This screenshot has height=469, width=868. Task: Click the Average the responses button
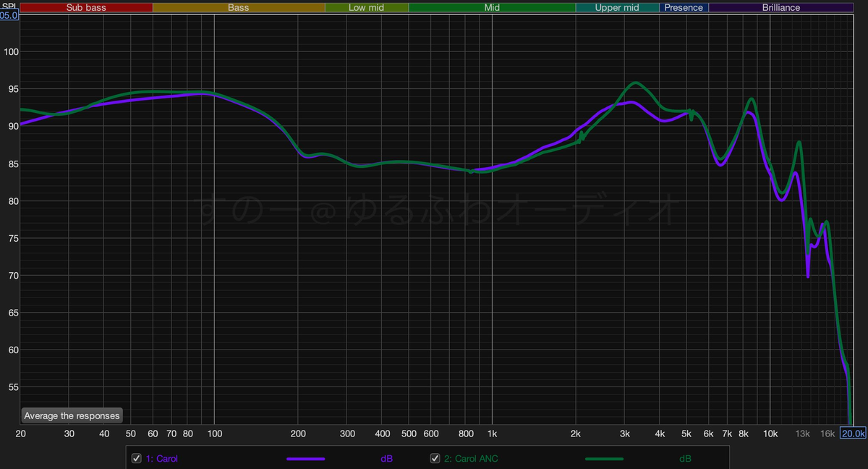coord(72,416)
